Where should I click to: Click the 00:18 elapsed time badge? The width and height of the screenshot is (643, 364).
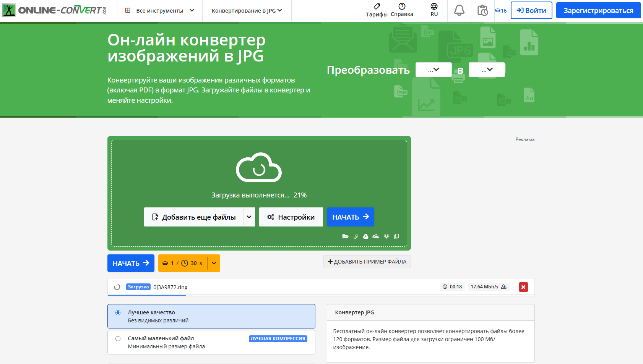(x=452, y=287)
